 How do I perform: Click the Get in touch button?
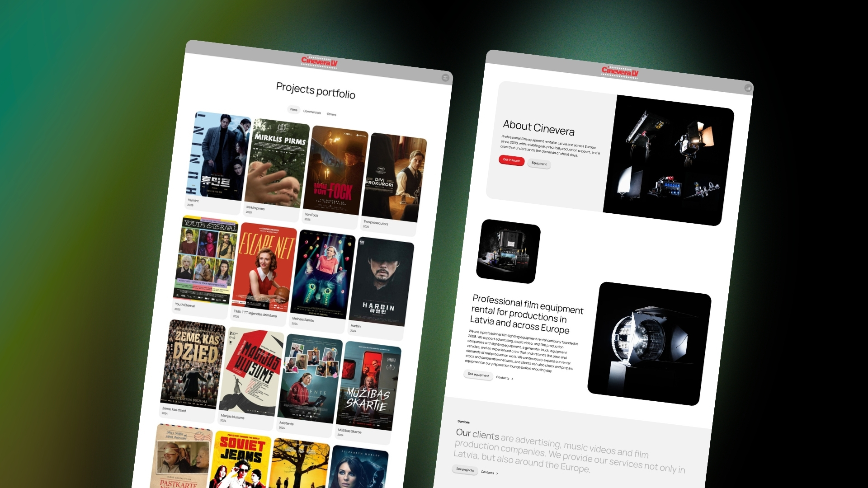(512, 160)
